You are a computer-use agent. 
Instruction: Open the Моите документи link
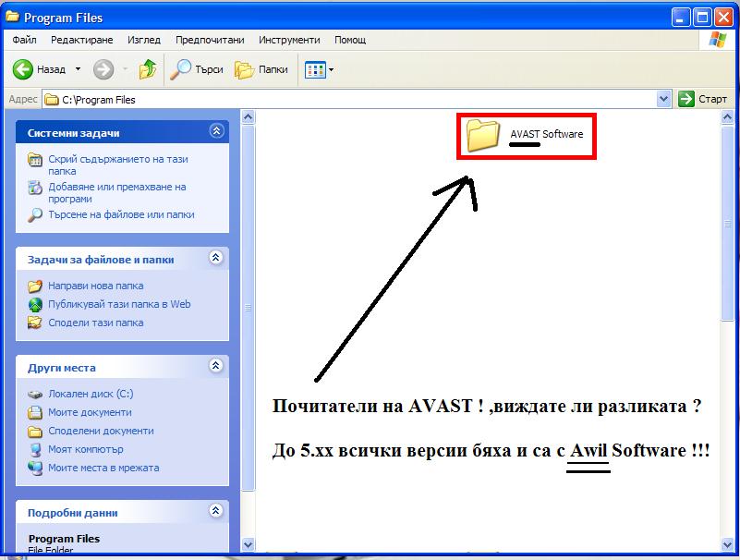(x=90, y=413)
